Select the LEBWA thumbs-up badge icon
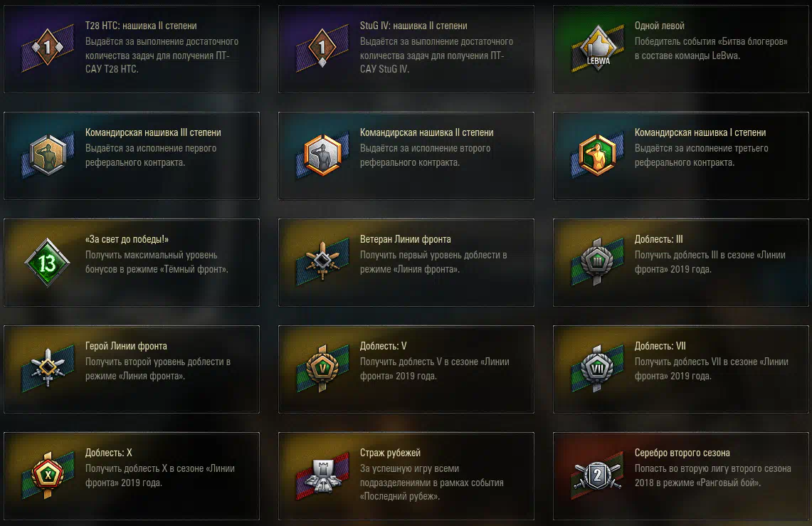The image size is (812, 526). [598, 48]
